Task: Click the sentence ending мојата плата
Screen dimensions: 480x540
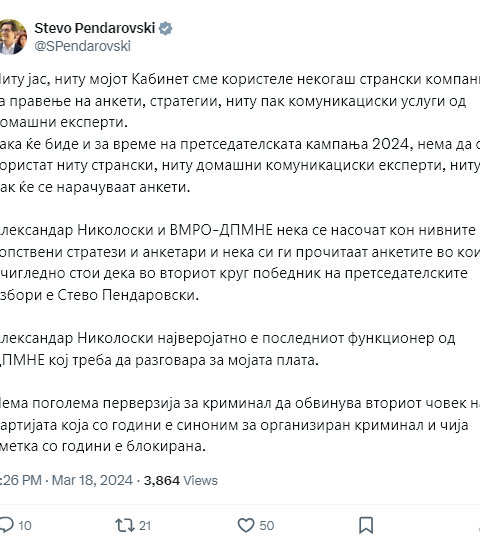Action: pos(228,349)
